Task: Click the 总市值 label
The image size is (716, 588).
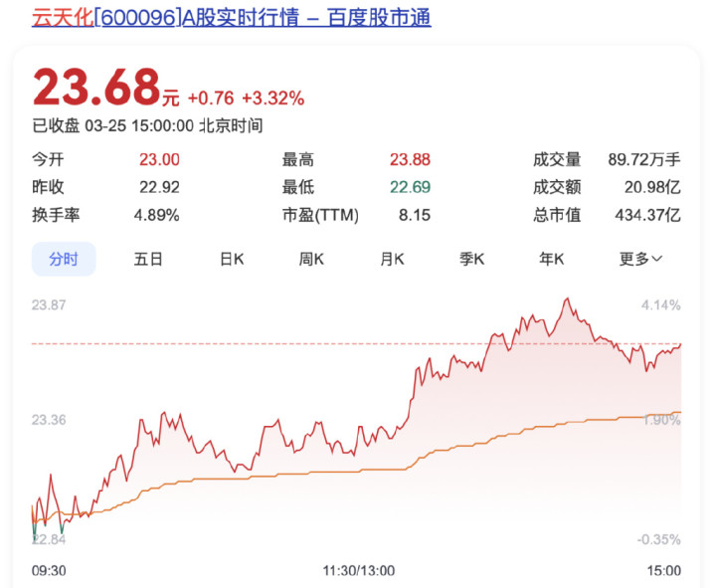Action: click(x=557, y=215)
